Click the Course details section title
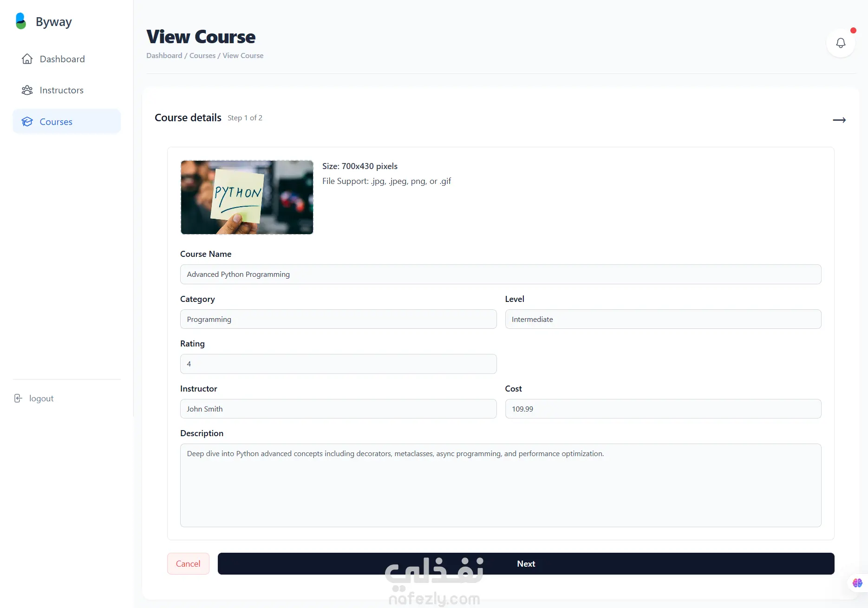The image size is (868, 608). 188,118
